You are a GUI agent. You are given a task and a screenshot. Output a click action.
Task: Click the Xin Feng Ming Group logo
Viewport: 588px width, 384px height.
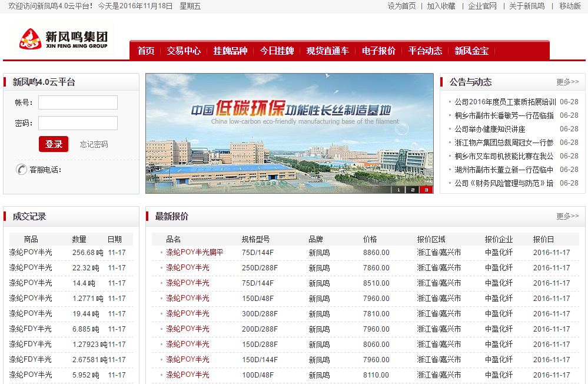[x=64, y=39]
